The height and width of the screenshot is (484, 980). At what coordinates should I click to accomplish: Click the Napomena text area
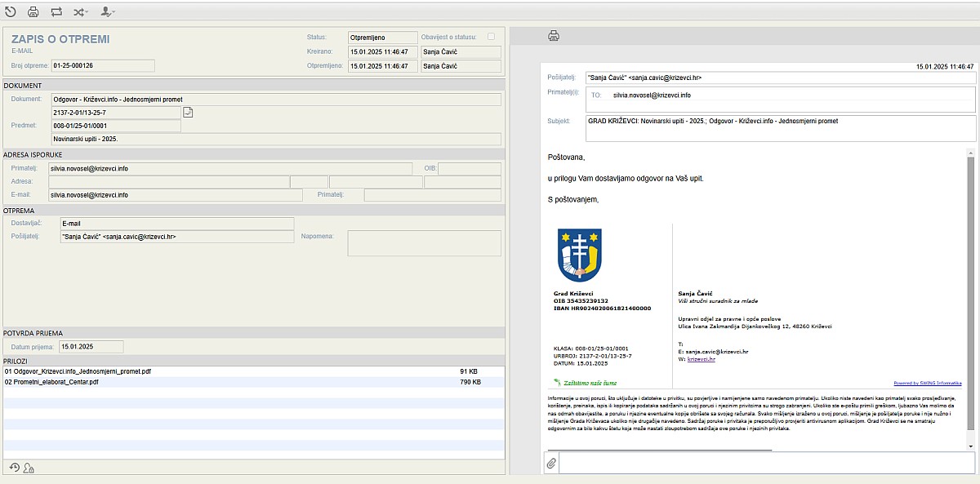(424, 243)
